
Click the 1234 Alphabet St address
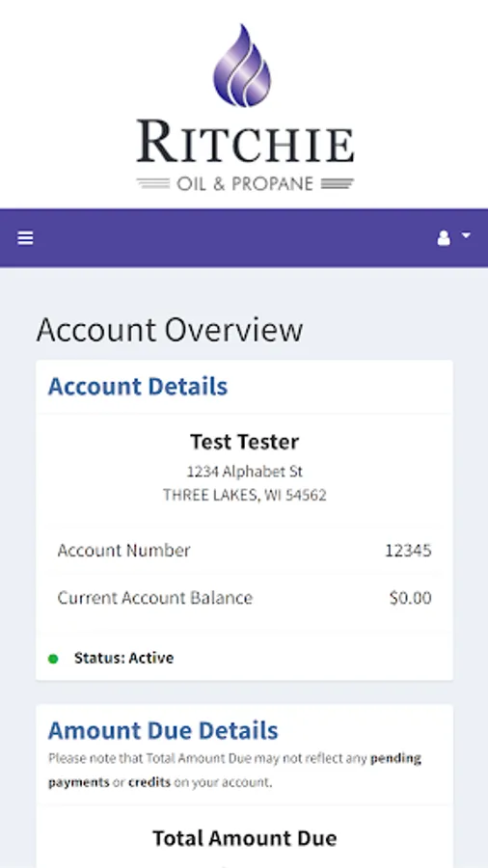245,472
